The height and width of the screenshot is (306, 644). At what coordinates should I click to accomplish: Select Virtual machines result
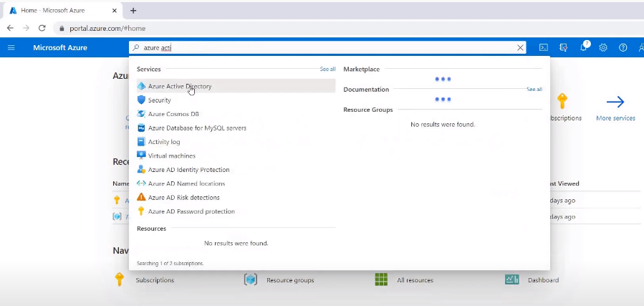coord(236,156)
